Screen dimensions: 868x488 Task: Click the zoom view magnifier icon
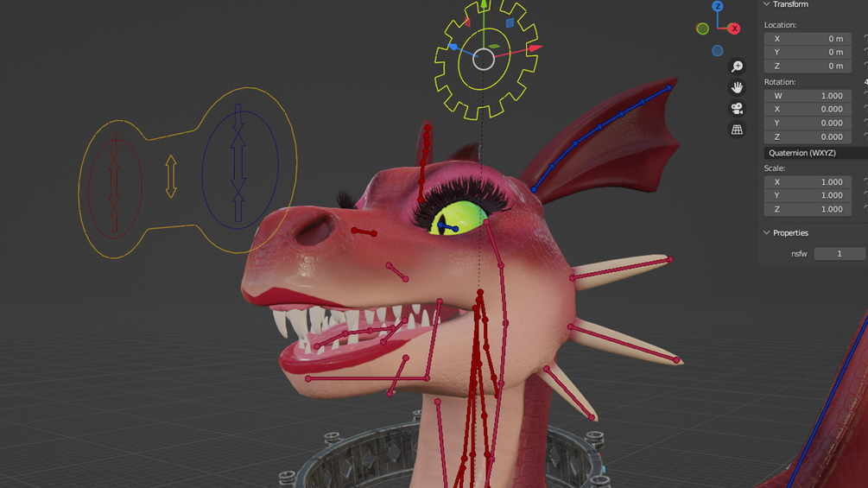tap(737, 67)
